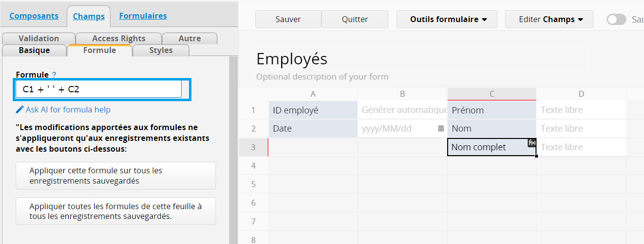The width and height of the screenshot is (644, 244).
Task: Click the pencil icon beside Ask AI
Action: 20,109
